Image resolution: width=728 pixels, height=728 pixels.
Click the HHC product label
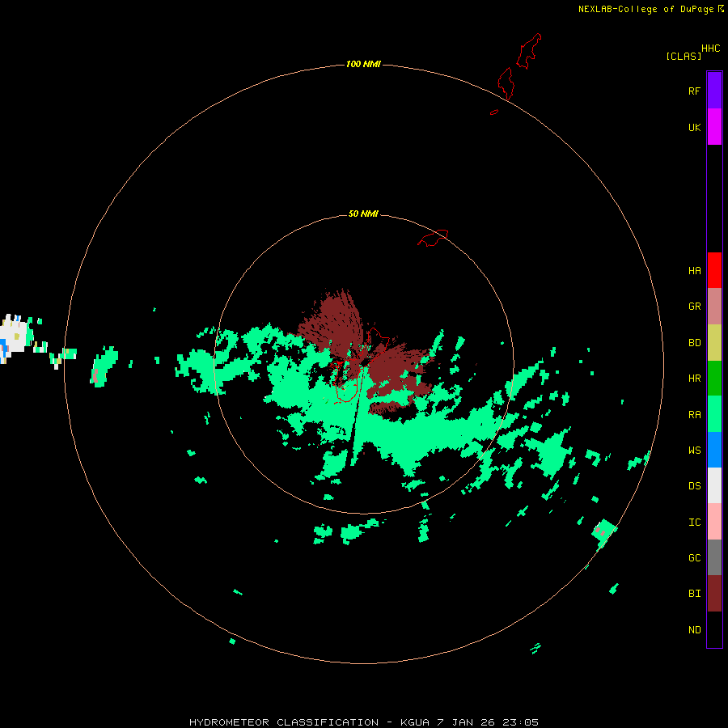[x=710, y=49]
